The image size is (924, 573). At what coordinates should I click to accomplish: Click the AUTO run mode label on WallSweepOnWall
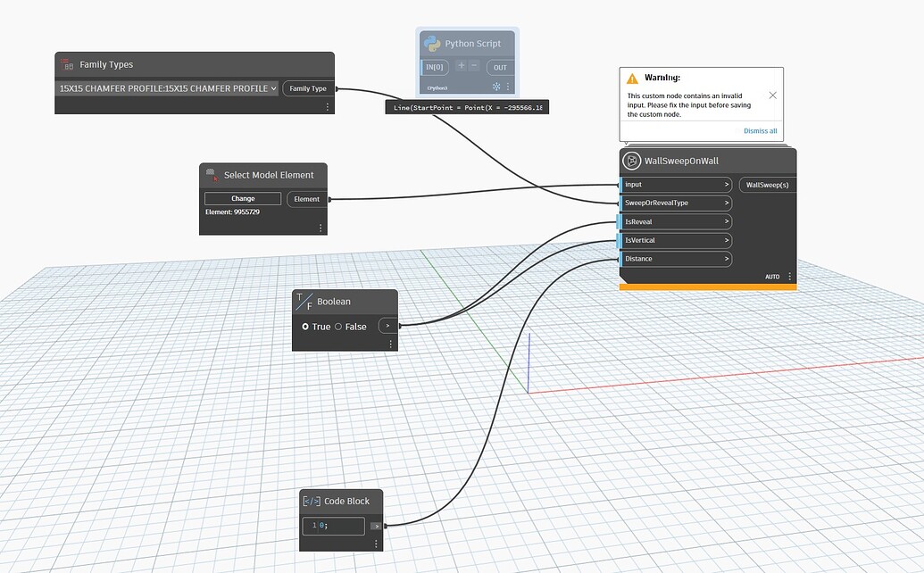click(x=773, y=277)
